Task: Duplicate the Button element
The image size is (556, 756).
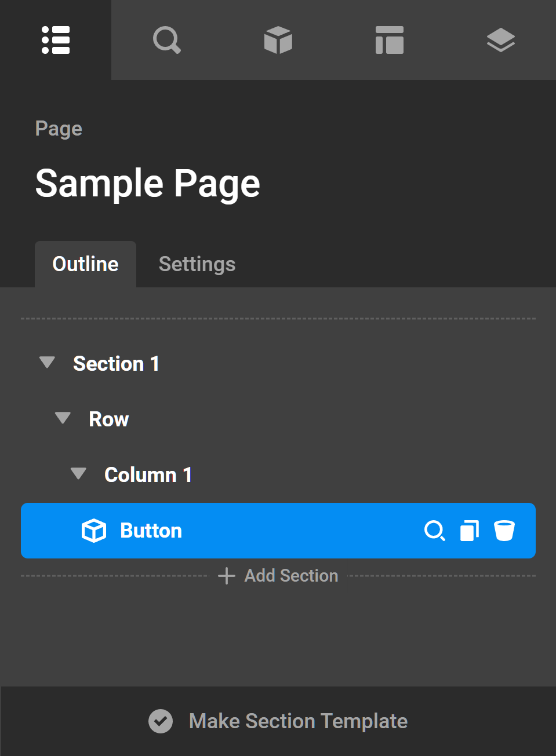Action: tap(470, 531)
